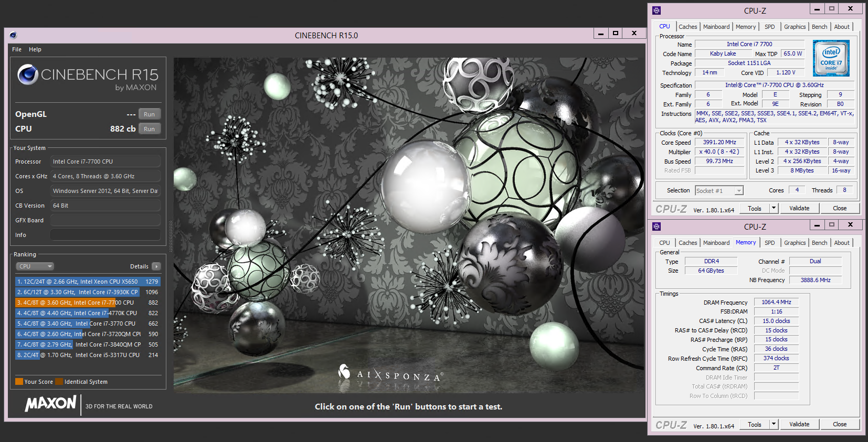Viewport: 868px width, 442px height.
Task: Switch to Mainboard tab in top CPU-Z window
Action: point(716,27)
